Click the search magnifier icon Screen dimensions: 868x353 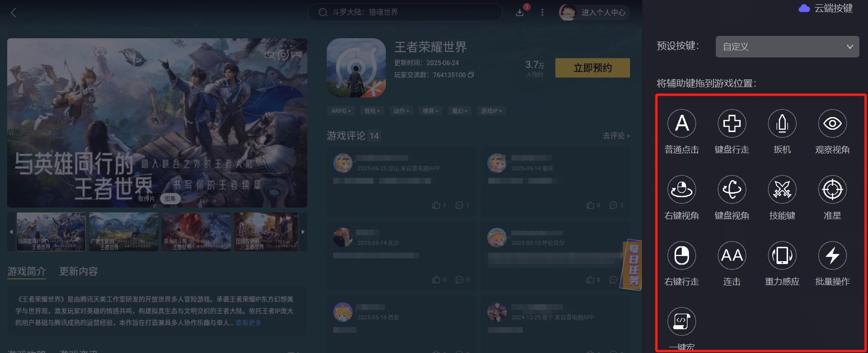pyautogui.click(x=323, y=12)
